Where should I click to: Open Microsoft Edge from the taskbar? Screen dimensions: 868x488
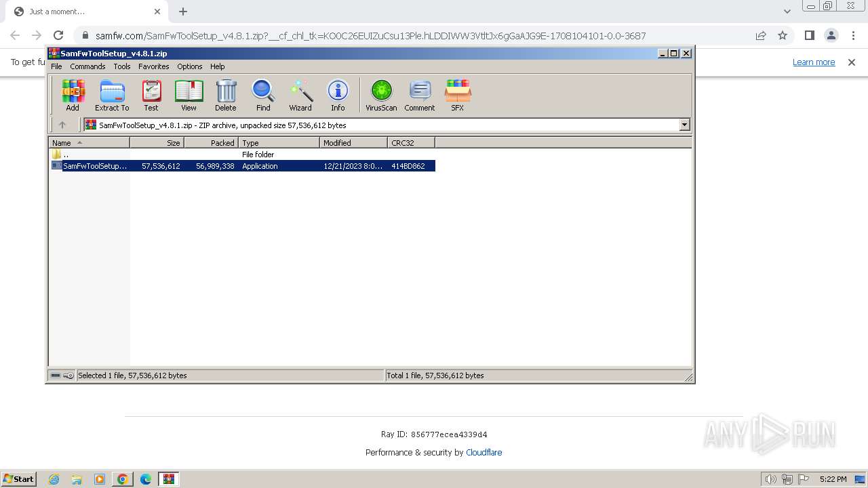click(146, 479)
